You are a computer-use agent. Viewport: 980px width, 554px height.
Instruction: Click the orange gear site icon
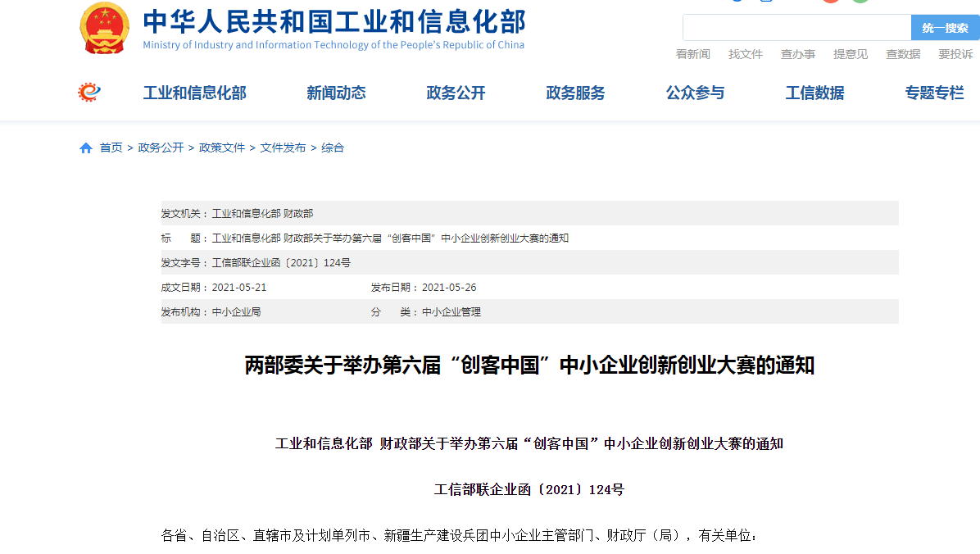[89, 93]
